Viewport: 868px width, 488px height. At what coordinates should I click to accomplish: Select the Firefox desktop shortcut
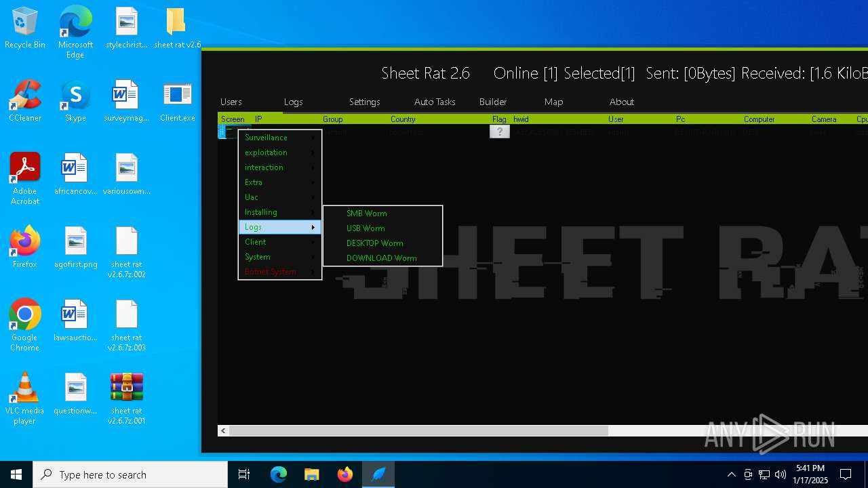[x=25, y=248]
